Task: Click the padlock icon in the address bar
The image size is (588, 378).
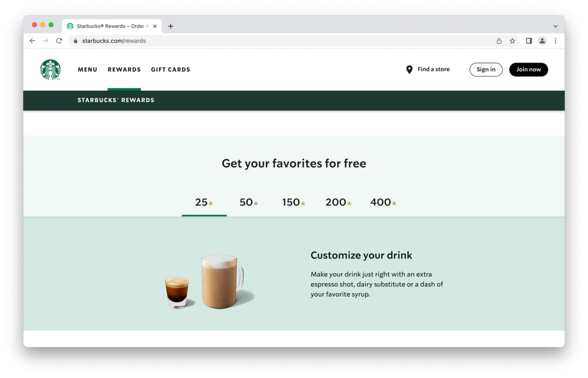Action: (75, 41)
